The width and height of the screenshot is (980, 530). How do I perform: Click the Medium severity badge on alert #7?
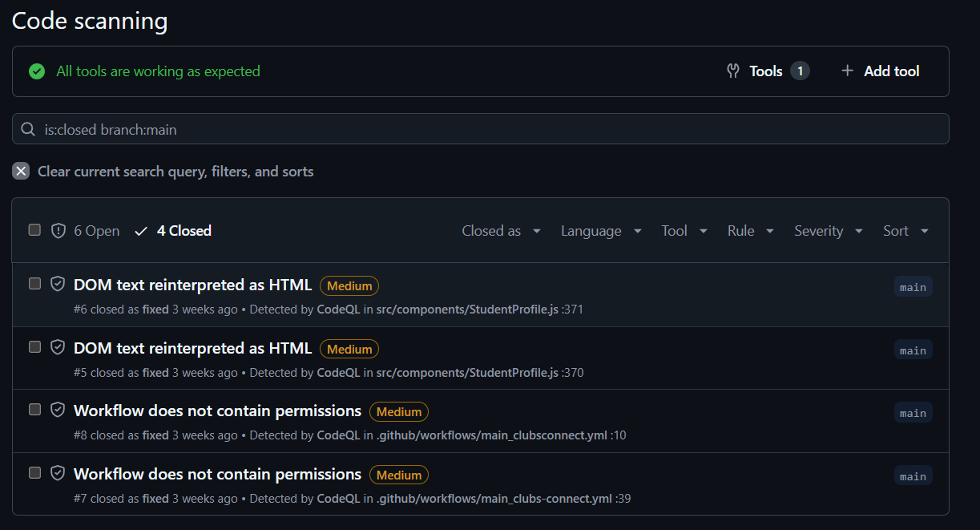click(399, 475)
